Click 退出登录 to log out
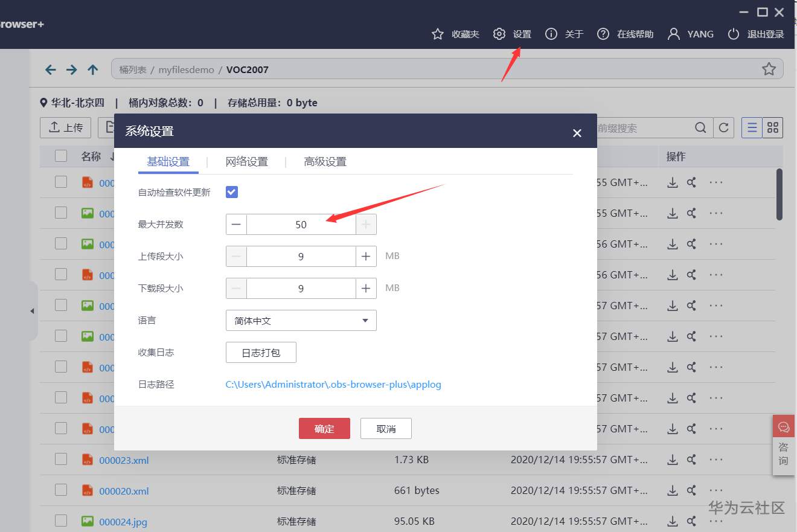 [x=756, y=34]
